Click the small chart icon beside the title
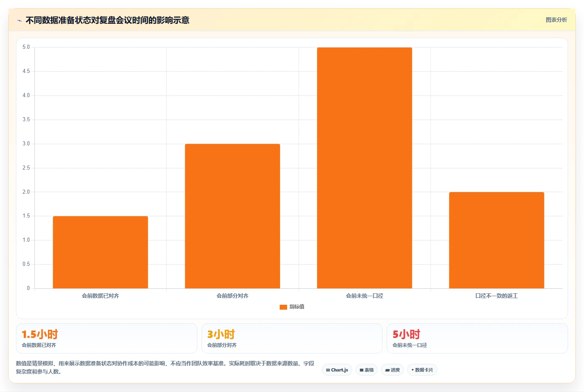This screenshot has width=584, height=392. [19, 20]
